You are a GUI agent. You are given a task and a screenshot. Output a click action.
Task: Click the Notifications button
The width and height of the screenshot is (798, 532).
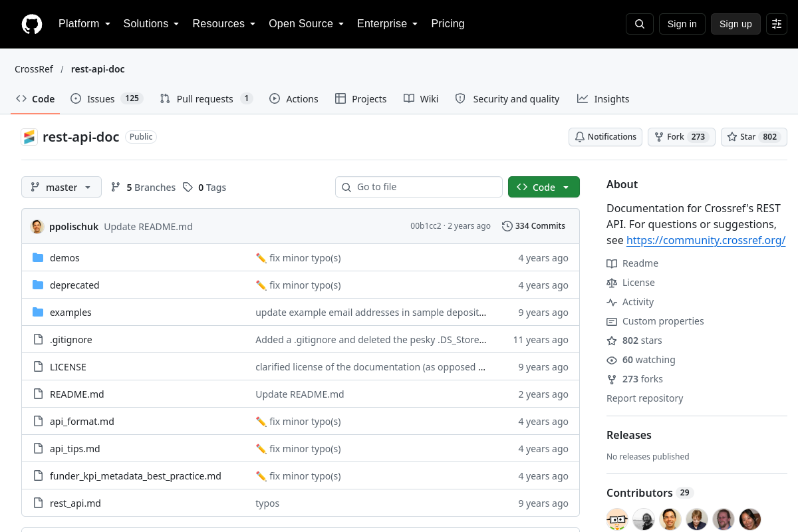605,137
